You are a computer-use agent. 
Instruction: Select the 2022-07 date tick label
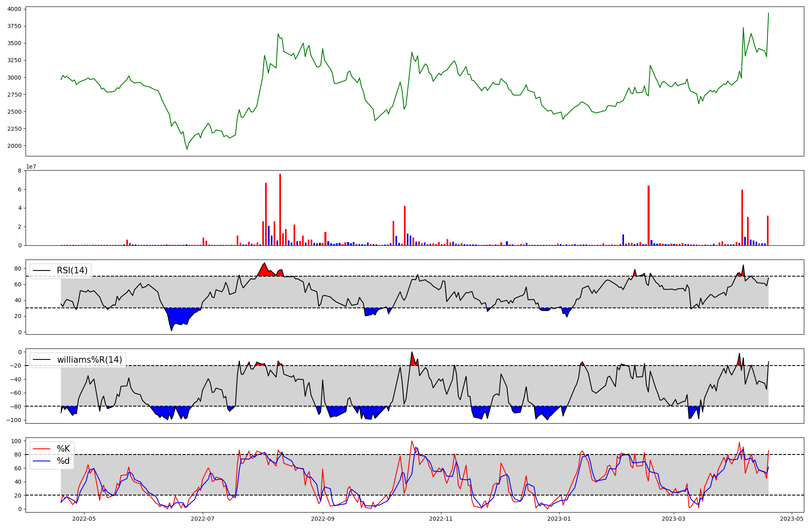coord(203,519)
